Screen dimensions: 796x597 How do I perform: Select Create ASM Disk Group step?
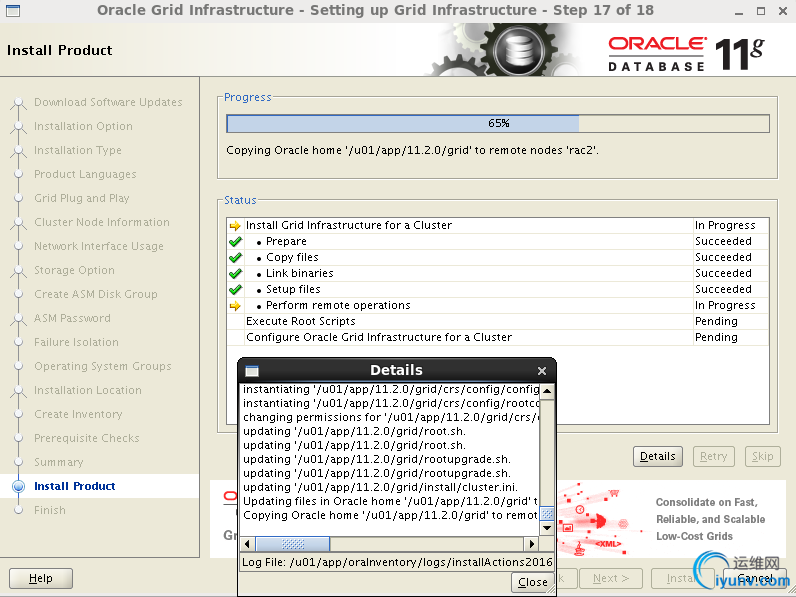pos(96,294)
